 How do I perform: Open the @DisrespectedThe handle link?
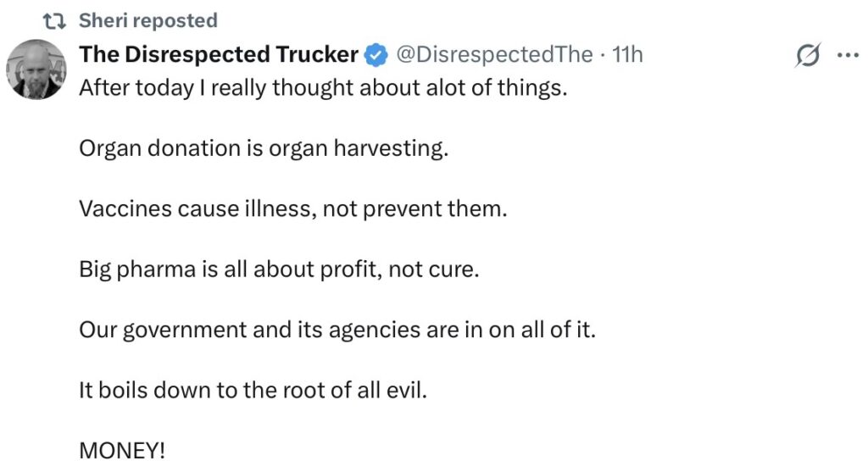(494, 55)
